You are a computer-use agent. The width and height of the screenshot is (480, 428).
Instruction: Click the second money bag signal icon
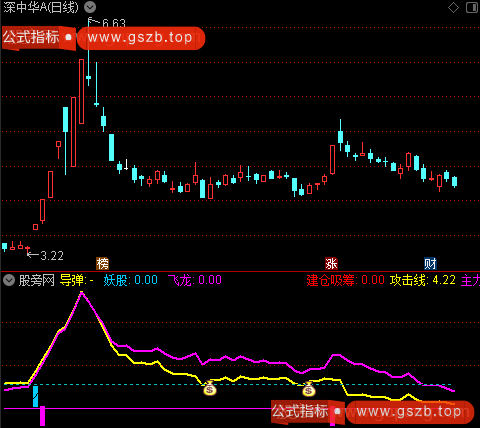[309, 389]
